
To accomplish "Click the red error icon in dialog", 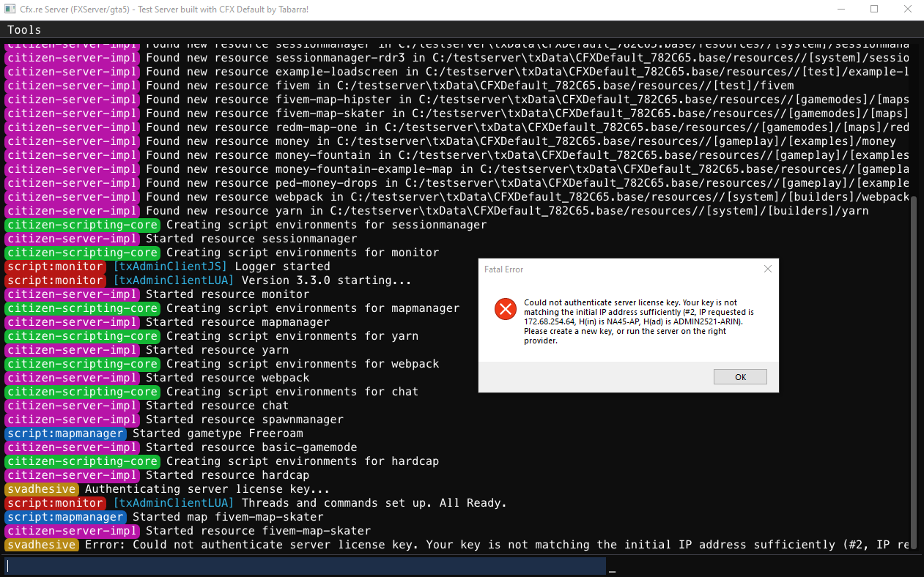I will (x=506, y=309).
